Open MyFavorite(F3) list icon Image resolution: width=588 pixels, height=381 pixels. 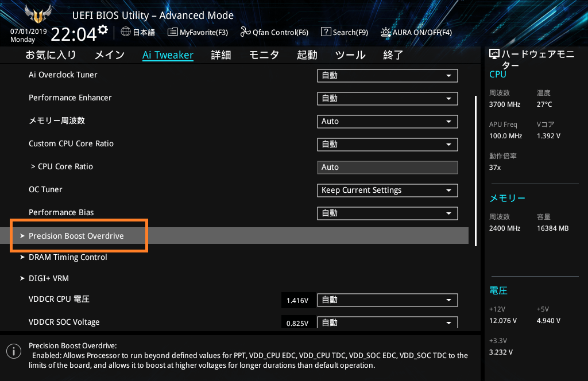(x=172, y=32)
